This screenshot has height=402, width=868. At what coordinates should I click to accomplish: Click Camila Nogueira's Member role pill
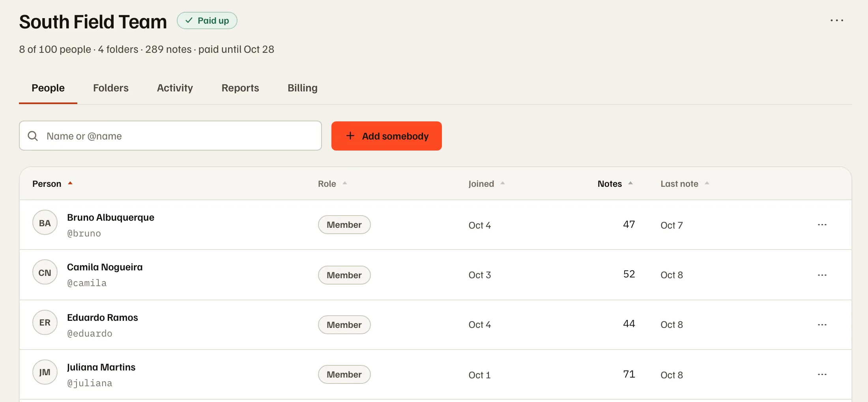[344, 275]
